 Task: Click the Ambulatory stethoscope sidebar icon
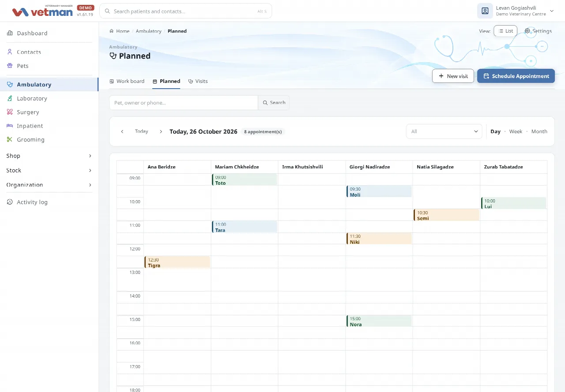10,85
